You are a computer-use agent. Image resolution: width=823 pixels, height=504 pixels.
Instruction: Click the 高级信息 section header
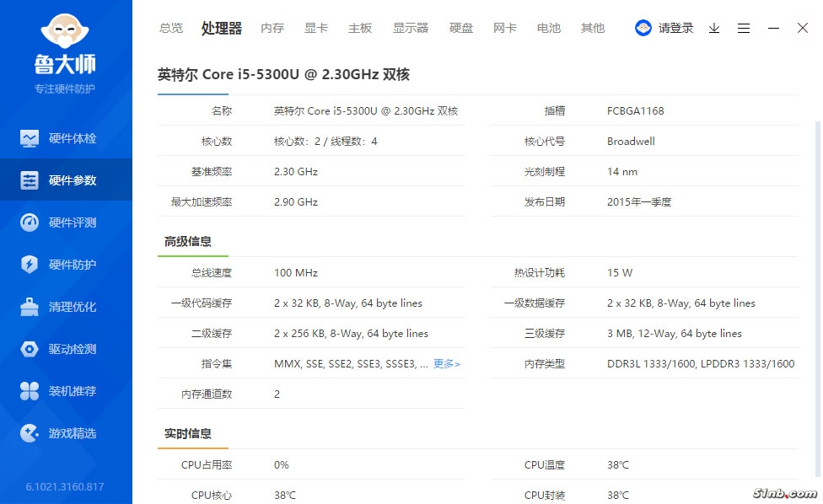tap(188, 241)
